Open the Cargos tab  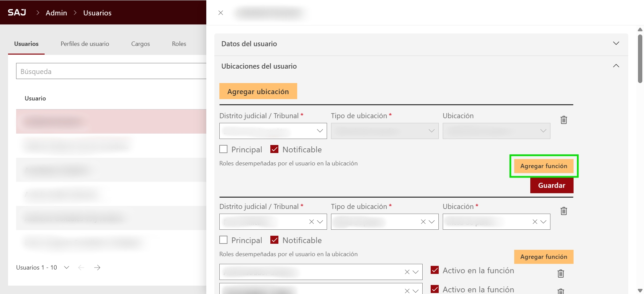pos(141,44)
